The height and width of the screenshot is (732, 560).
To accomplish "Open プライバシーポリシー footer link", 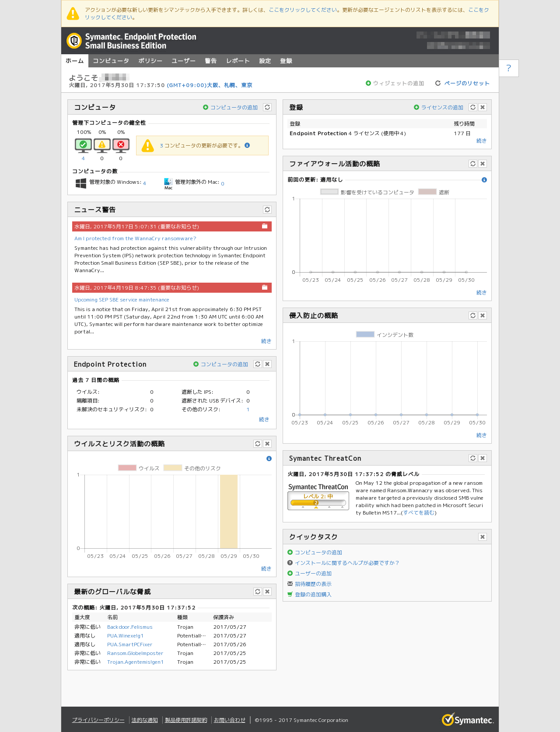I will point(98,720).
